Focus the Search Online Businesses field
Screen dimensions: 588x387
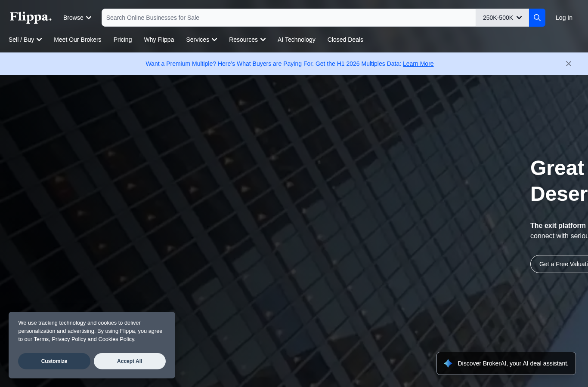[289, 18]
